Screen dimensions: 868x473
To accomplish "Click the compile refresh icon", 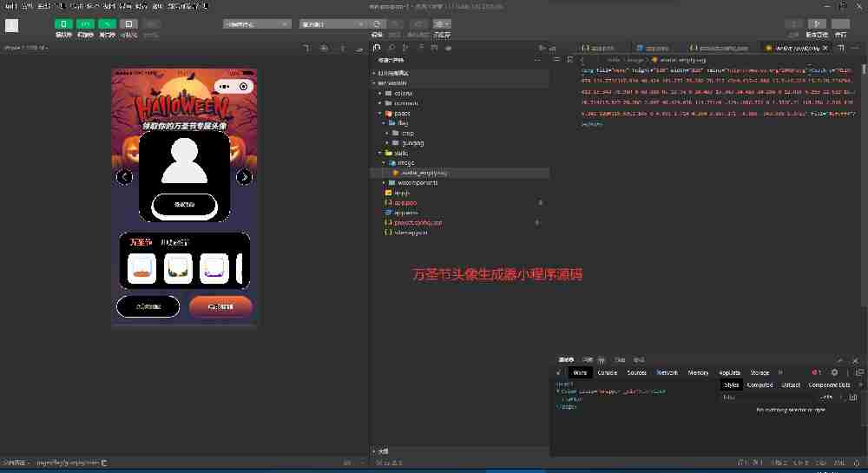I will click(377, 23).
